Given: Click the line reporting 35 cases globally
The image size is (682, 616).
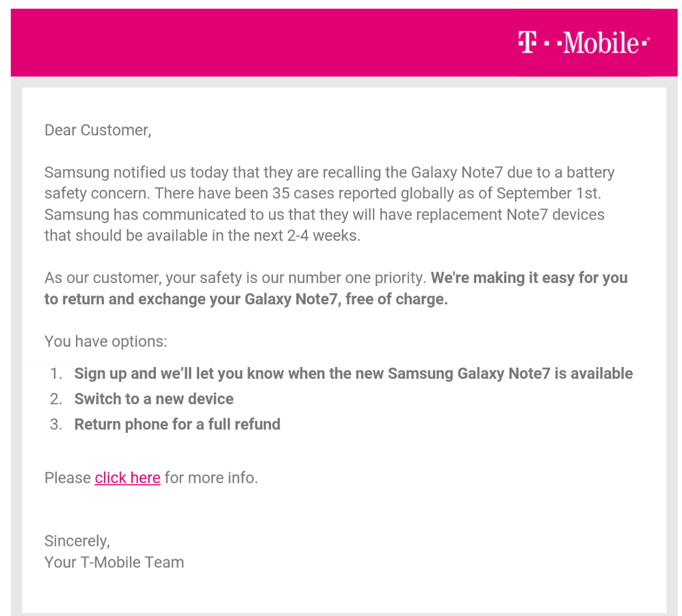Looking at the screenshot, I should [x=322, y=193].
